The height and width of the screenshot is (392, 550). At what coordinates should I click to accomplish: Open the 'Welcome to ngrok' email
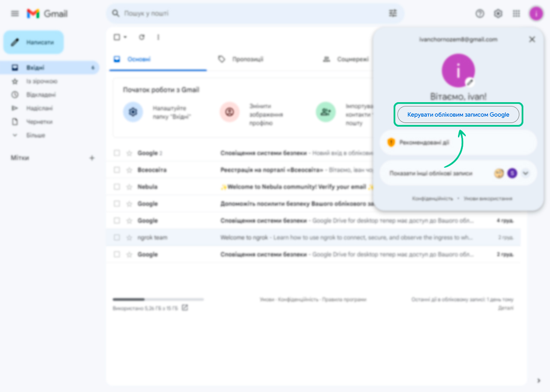point(244,237)
